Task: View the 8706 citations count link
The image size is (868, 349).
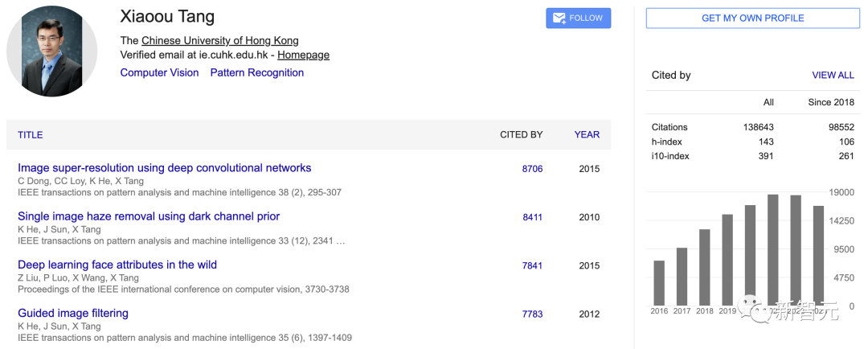Action: [x=532, y=169]
